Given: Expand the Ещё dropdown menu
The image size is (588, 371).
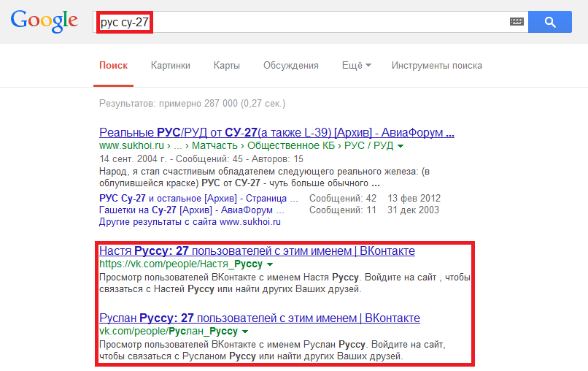Looking at the screenshot, I should tap(356, 65).
